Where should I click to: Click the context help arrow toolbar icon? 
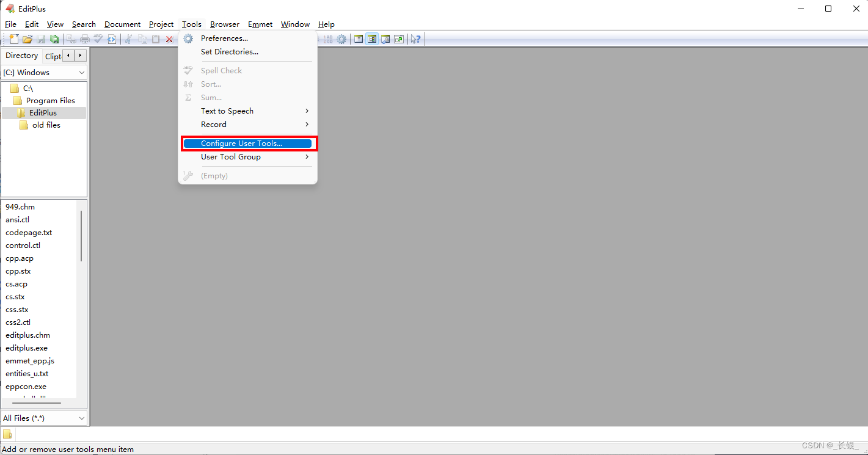click(415, 38)
